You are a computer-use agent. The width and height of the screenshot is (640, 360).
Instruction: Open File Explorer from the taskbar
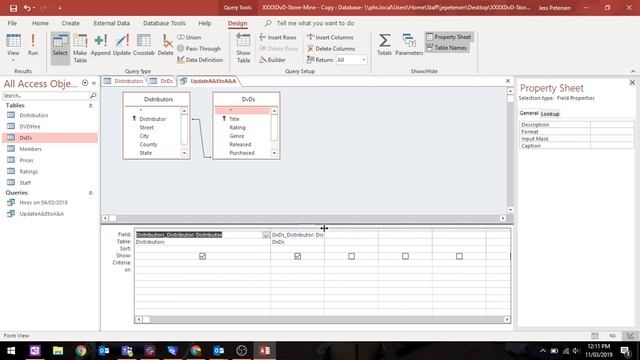point(58,351)
